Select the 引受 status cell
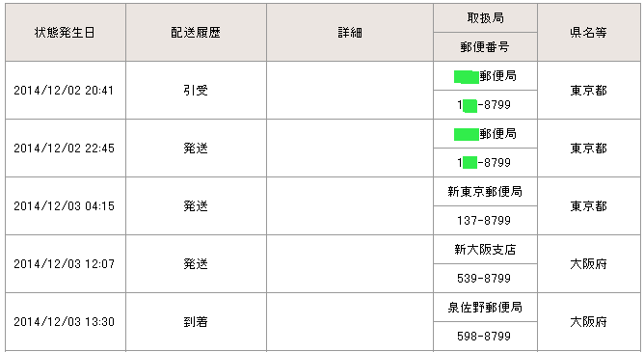This screenshot has height=352, width=644. (196, 91)
